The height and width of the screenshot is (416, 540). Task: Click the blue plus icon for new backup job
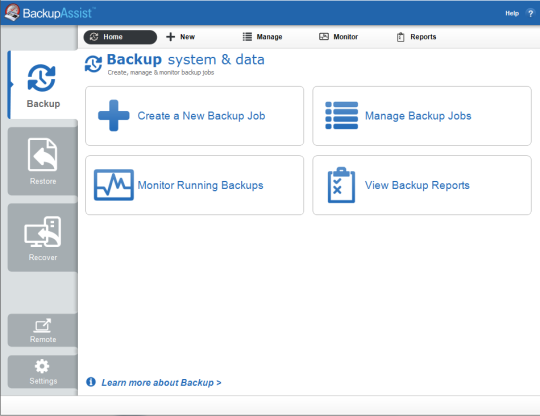click(x=114, y=116)
